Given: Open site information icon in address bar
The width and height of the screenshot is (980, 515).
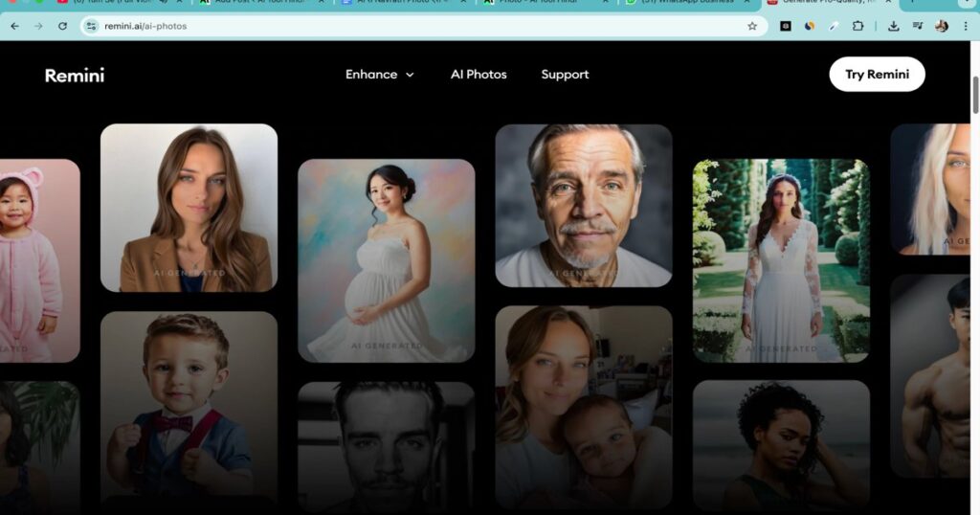Looking at the screenshot, I should click(x=91, y=26).
